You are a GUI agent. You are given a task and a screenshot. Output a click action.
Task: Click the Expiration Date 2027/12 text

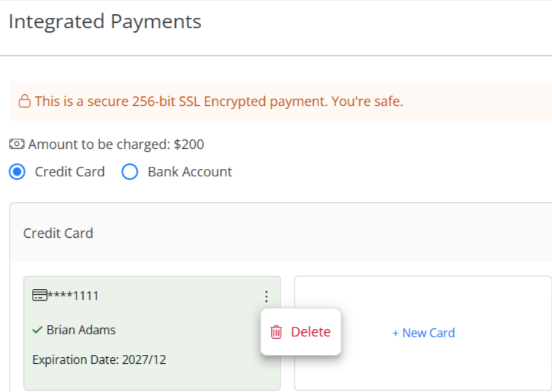click(99, 359)
